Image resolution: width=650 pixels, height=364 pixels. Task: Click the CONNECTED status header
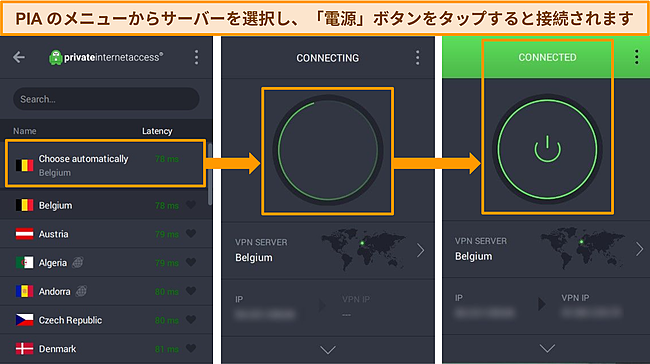point(547,57)
